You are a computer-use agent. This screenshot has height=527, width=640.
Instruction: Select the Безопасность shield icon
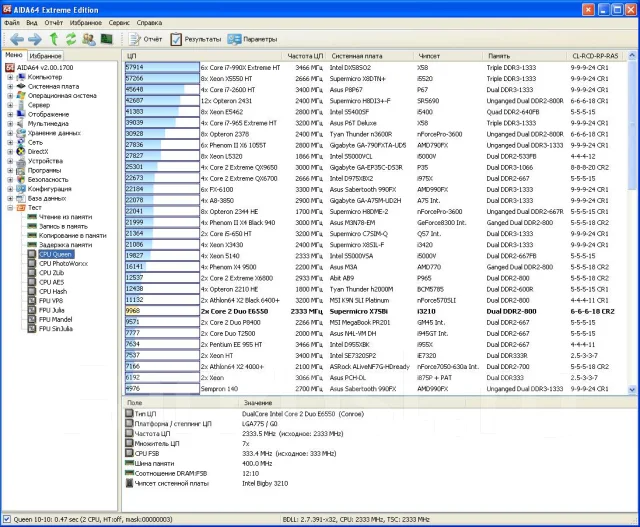click(21, 179)
